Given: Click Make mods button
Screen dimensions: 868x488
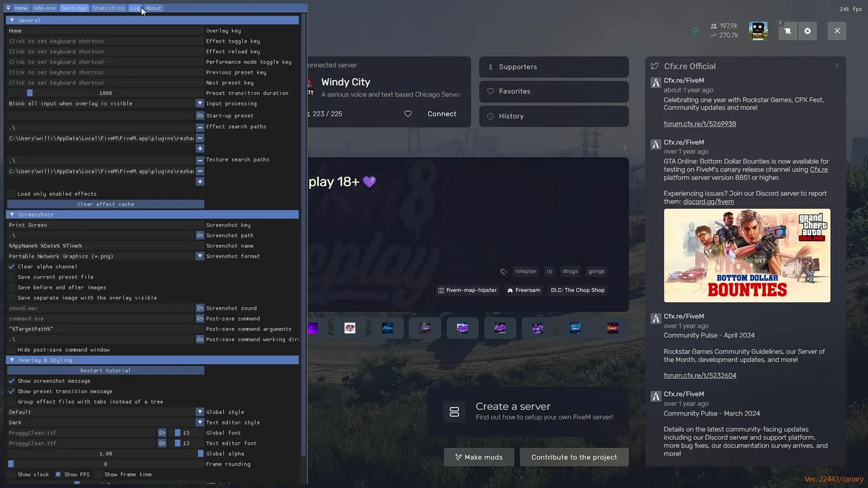Looking at the screenshot, I should pos(479,457).
